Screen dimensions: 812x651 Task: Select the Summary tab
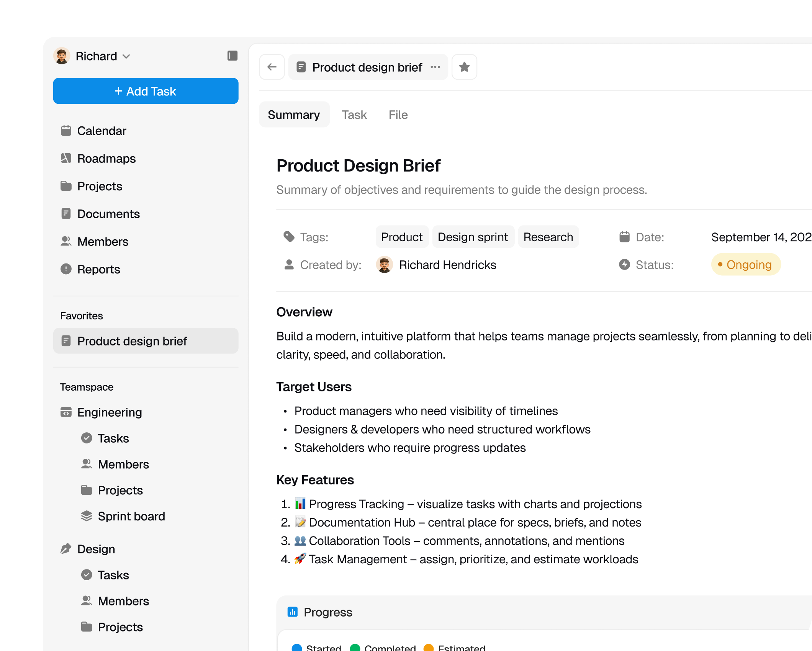coord(294,115)
